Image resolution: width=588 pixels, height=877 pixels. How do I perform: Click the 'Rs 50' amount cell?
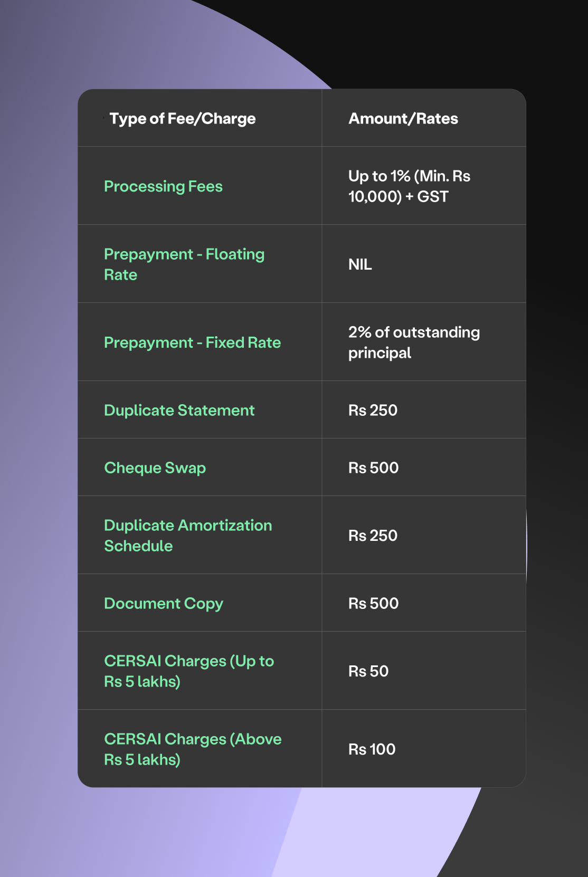point(368,671)
